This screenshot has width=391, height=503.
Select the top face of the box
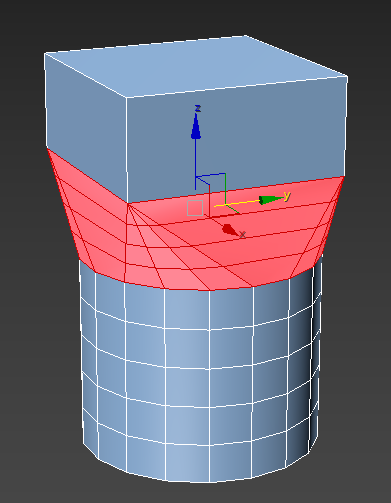(197, 66)
